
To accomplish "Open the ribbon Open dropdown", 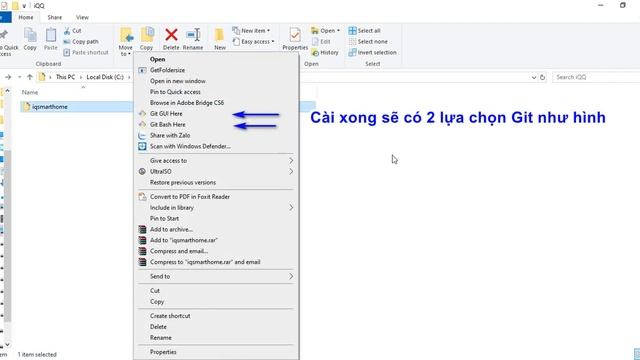I will coord(325,31).
